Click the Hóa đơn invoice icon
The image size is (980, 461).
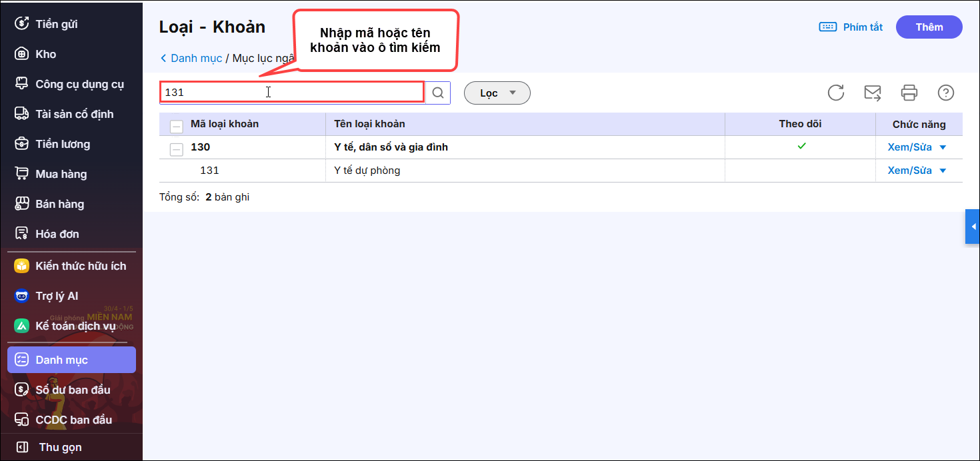(22, 234)
